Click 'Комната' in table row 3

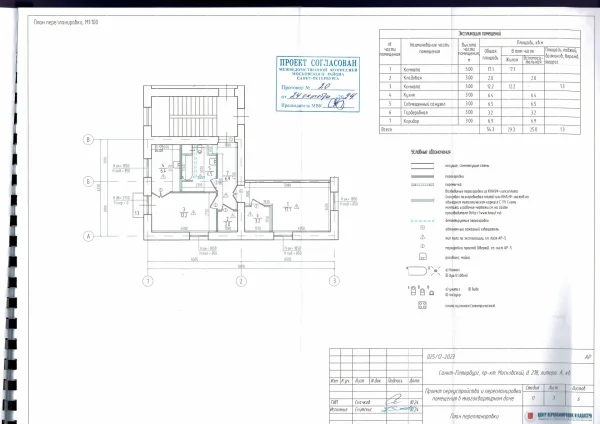411,86
